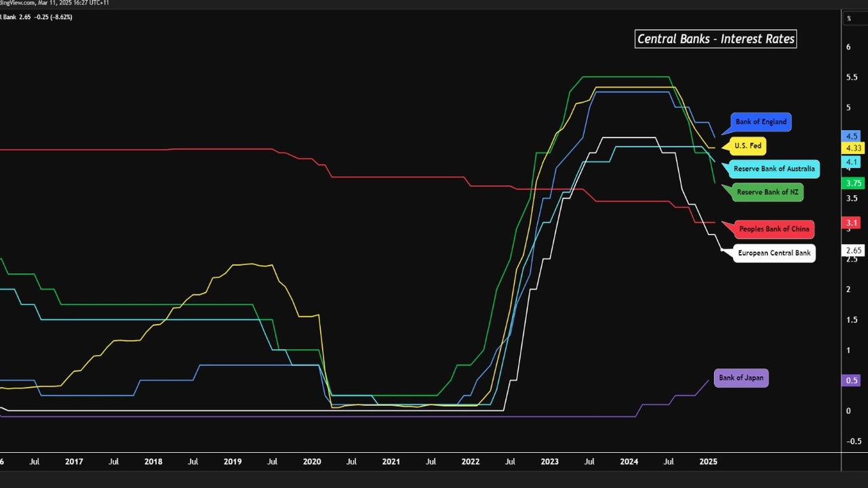Click the 2025 time axis label
868x488 pixels.
(708, 462)
